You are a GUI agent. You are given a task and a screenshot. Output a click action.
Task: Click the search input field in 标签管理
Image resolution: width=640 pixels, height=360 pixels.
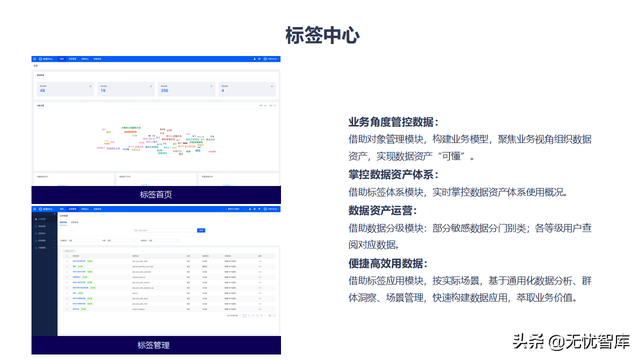[x=165, y=231]
